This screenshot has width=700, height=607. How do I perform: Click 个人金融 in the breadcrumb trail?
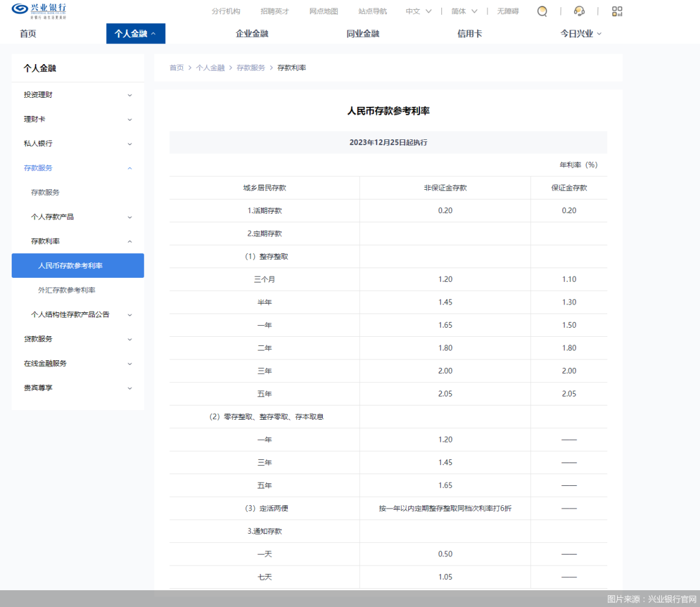(211, 67)
